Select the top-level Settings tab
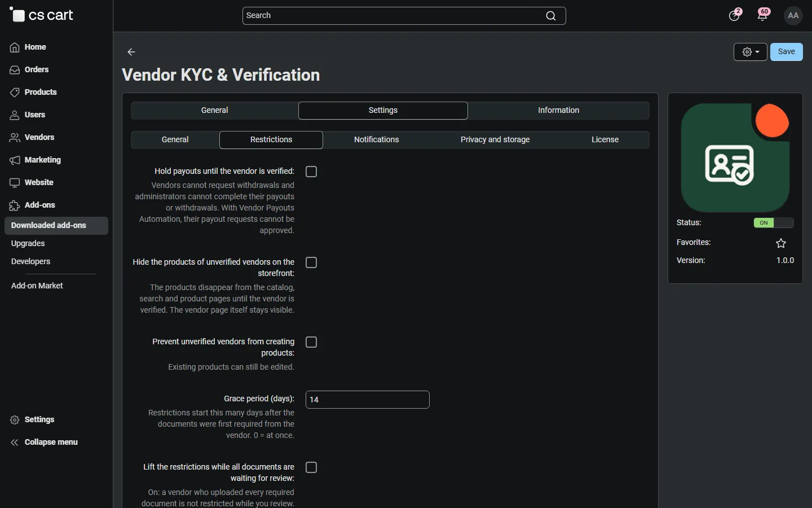The image size is (812, 508). click(x=383, y=111)
